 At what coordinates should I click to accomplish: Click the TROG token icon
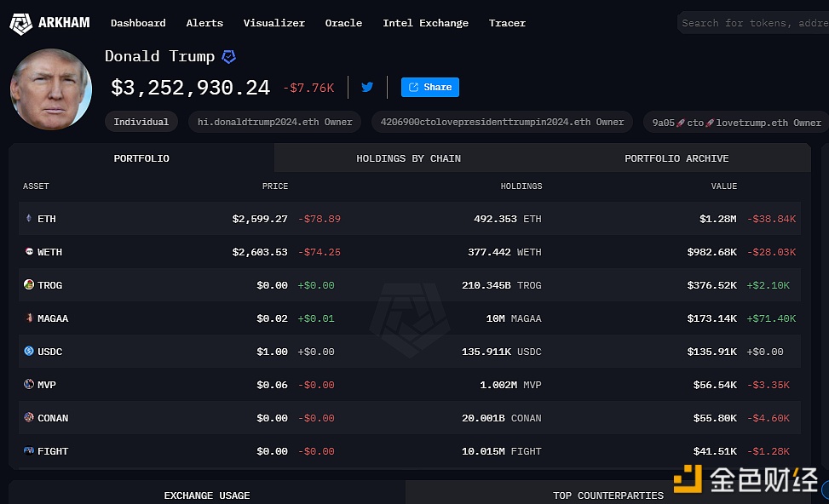pos(29,284)
